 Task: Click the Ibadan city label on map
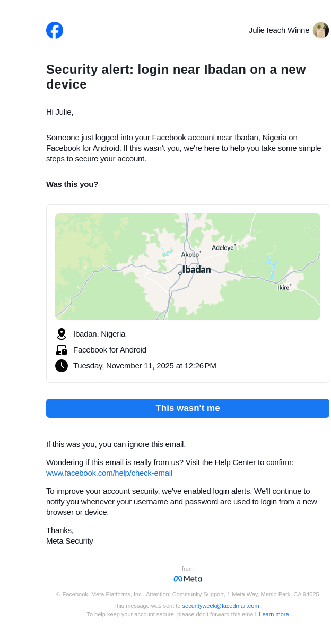click(196, 270)
